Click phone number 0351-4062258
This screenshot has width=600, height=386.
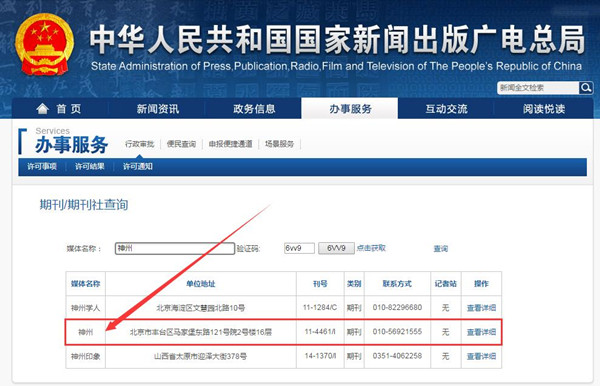click(x=397, y=356)
